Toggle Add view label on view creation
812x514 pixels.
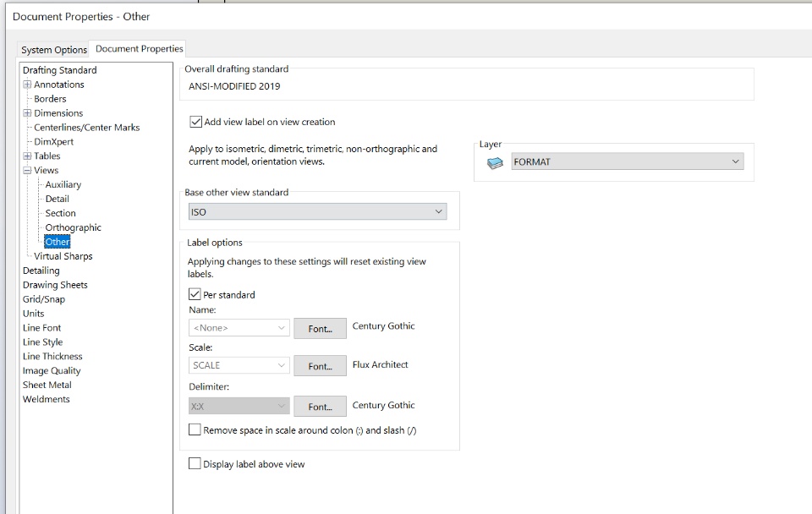click(195, 122)
